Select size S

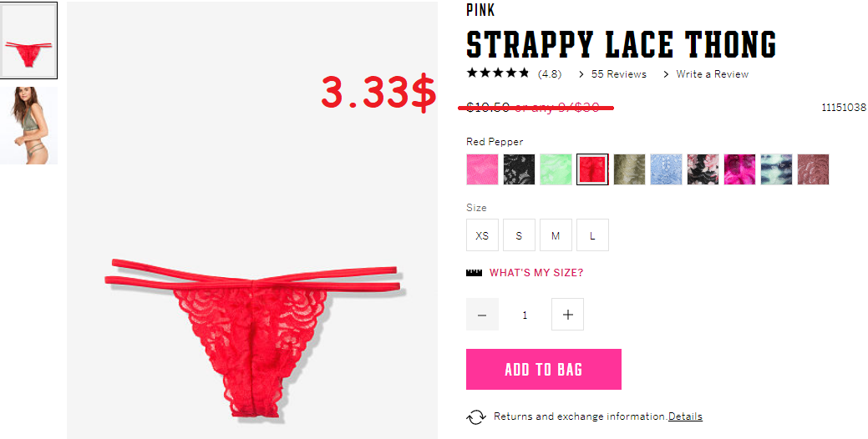point(519,235)
